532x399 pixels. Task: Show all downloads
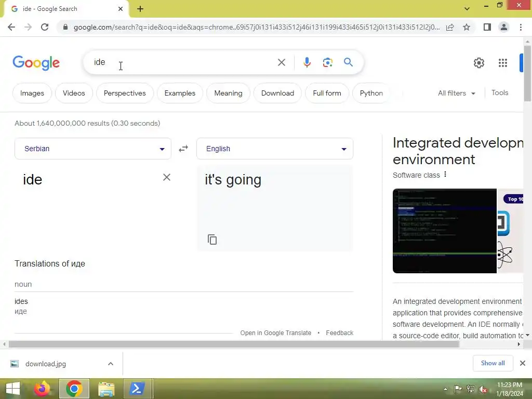coord(493,363)
